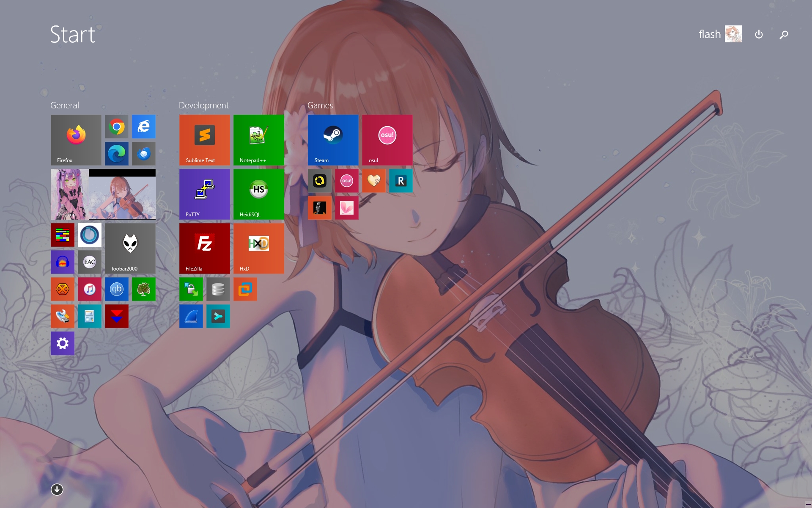Launch the Microsoft Edge tile
Screen dimensions: 812x508
click(x=117, y=154)
